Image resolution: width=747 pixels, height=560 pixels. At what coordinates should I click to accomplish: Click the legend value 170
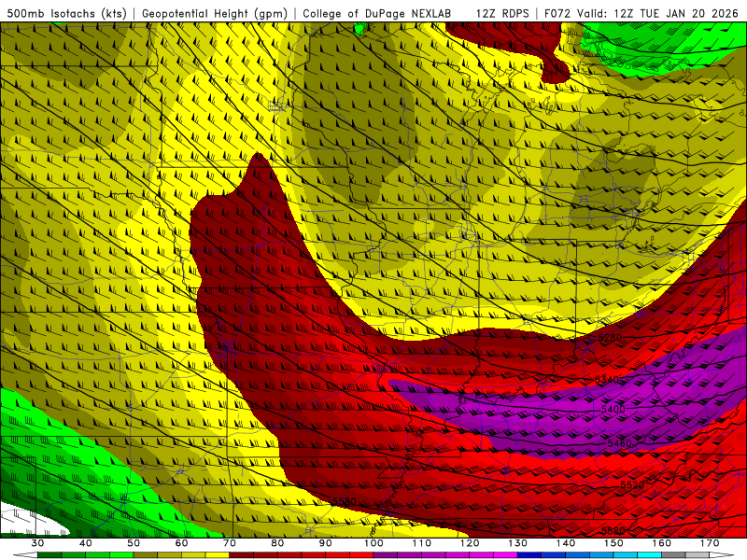pos(710,543)
